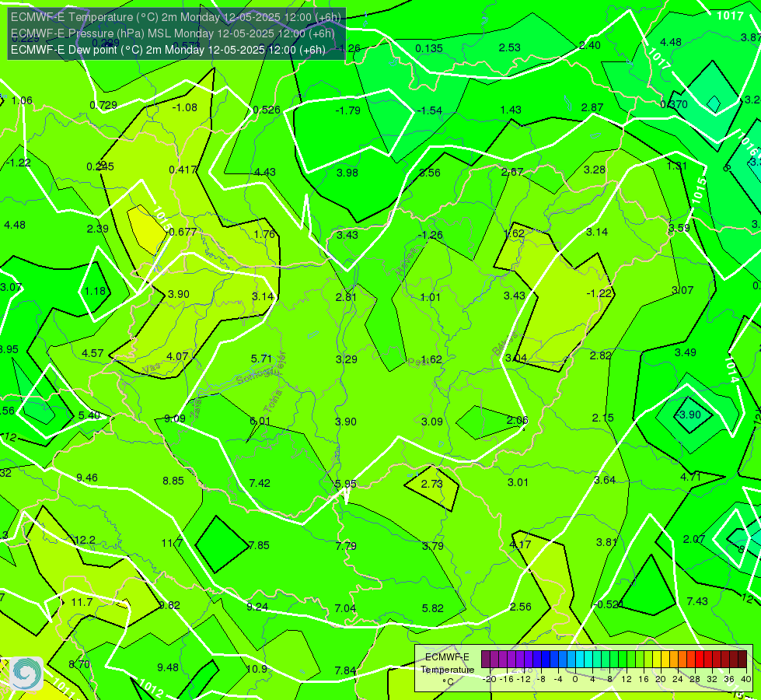Select the ECMWF-E Dew point 2m layer title
This screenshot has width=761, height=700.
click(168, 50)
